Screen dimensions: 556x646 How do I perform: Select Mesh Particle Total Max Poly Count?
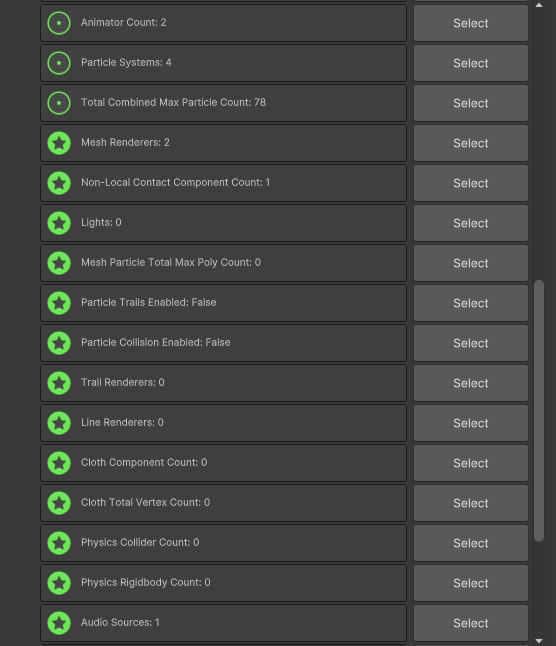coord(471,263)
